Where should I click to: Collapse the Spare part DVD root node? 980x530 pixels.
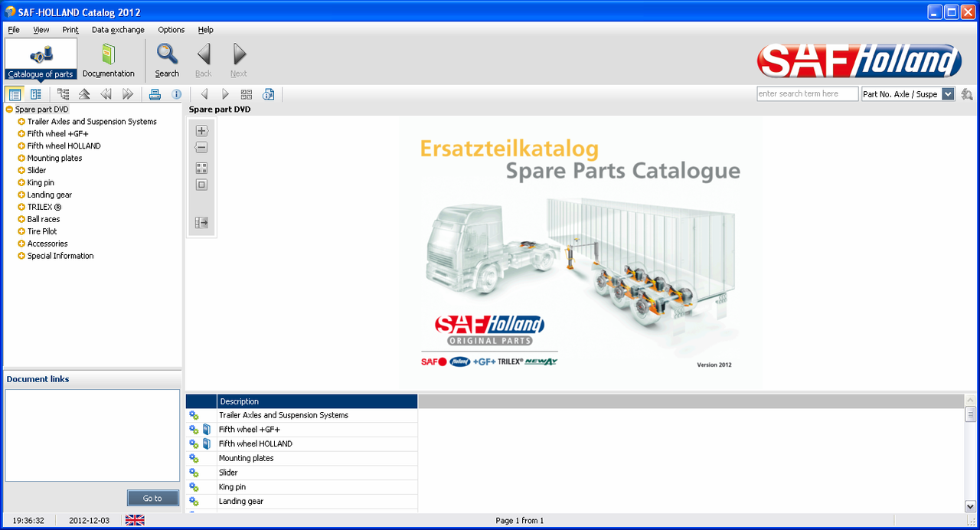[x=9, y=110]
